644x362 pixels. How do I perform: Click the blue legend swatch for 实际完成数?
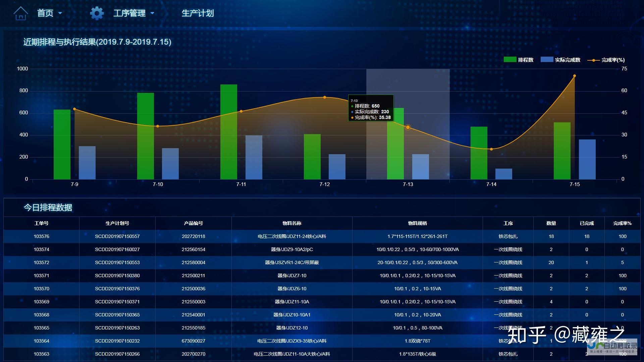pos(547,59)
